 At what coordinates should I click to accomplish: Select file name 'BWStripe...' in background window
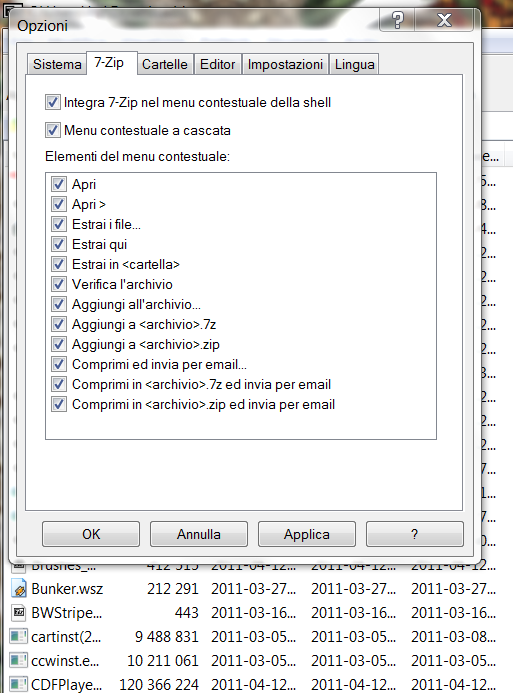(x=67, y=613)
